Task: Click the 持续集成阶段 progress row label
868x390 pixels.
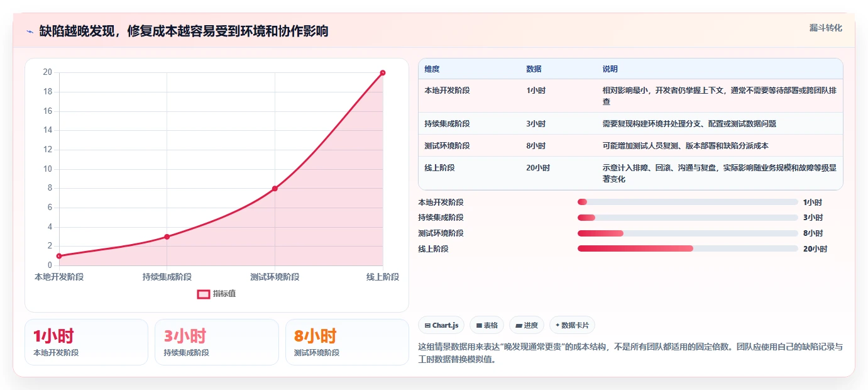Action: [x=441, y=218]
